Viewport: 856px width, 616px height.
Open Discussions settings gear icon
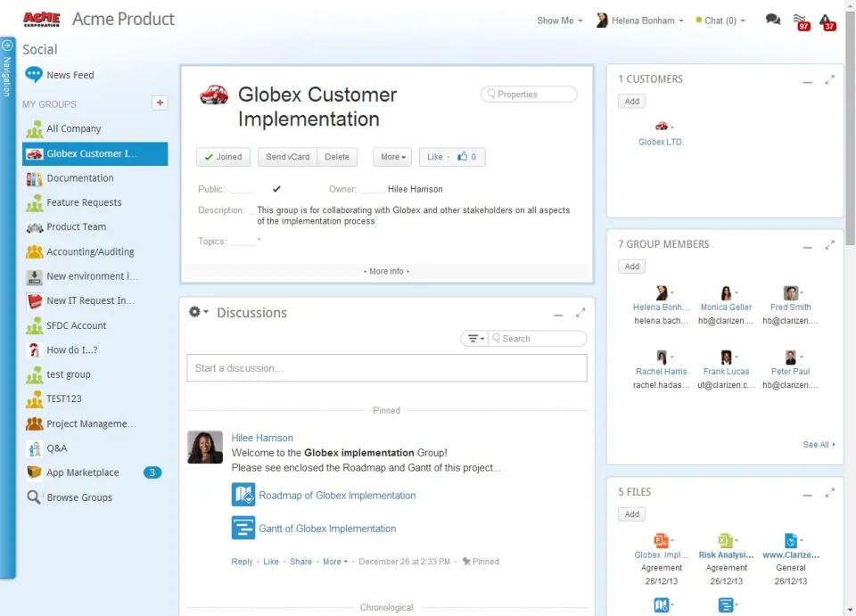(198, 311)
